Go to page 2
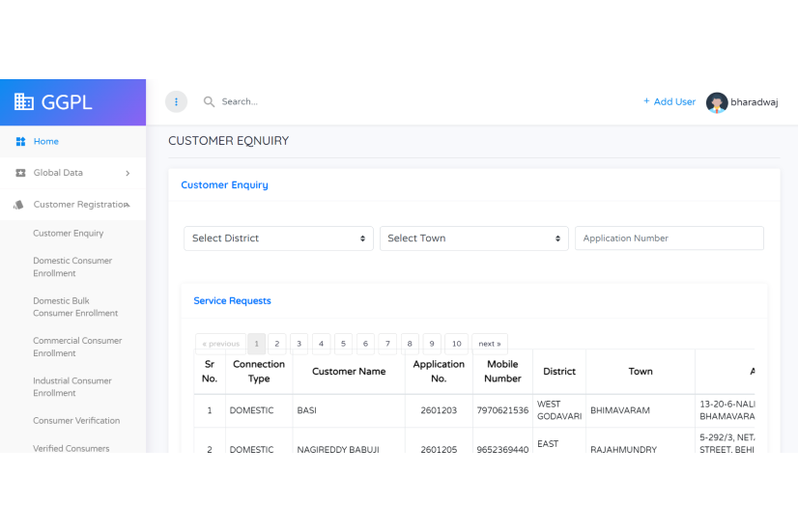The width and height of the screenshot is (798, 532). pyautogui.click(x=277, y=344)
